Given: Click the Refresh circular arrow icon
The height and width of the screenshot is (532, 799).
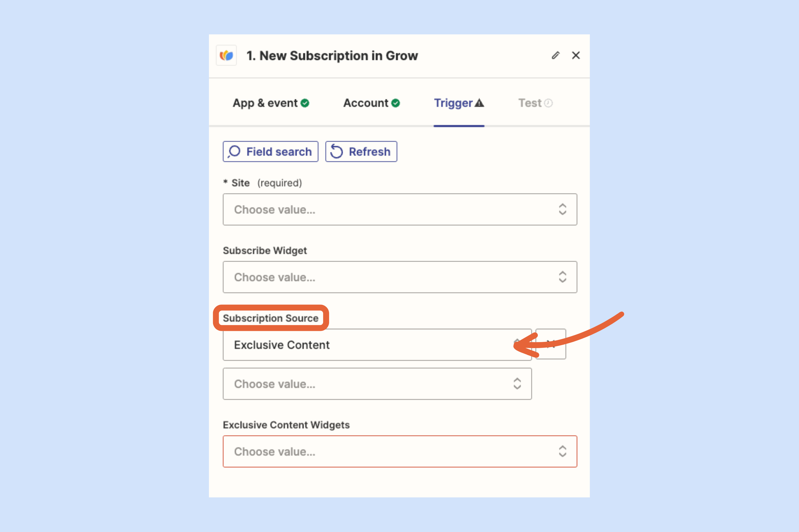Looking at the screenshot, I should pos(336,152).
